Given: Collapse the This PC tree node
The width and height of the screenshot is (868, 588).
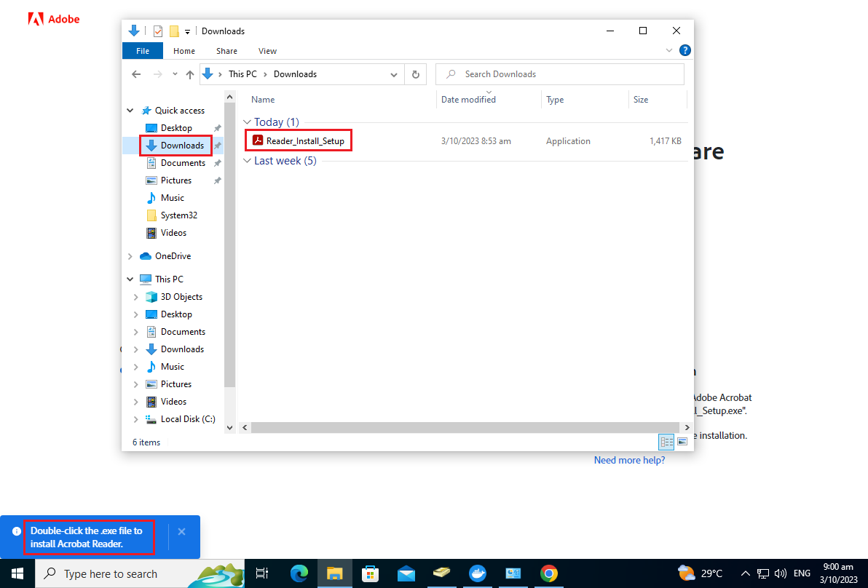Looking at the screenshot, I should (x=130, y=279).
